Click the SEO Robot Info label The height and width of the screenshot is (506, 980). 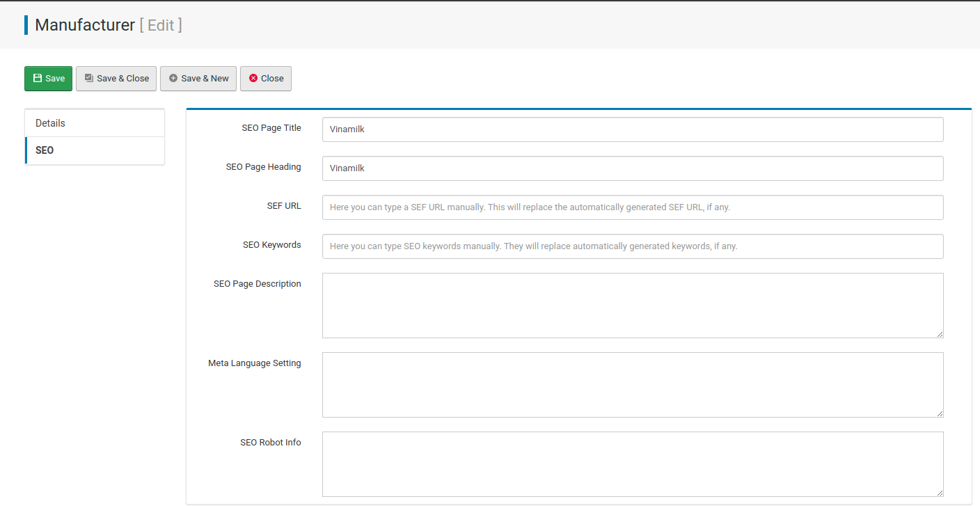pos(271,443)
